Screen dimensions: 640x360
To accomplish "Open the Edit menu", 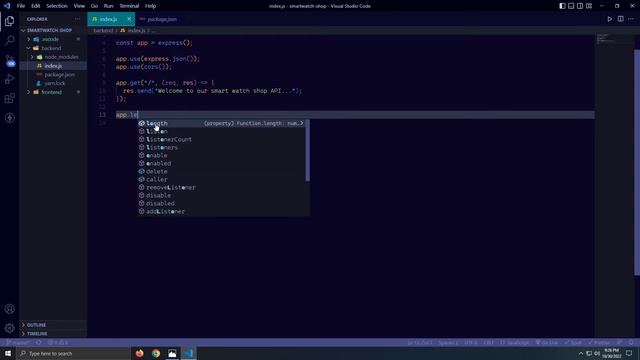I will click(36, 6).
